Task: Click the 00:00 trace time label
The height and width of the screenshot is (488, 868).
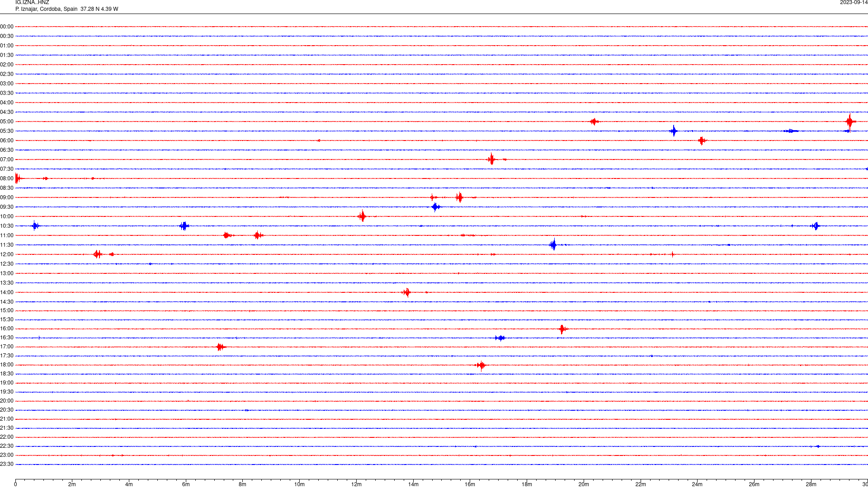Action: (x=7, y=27)
